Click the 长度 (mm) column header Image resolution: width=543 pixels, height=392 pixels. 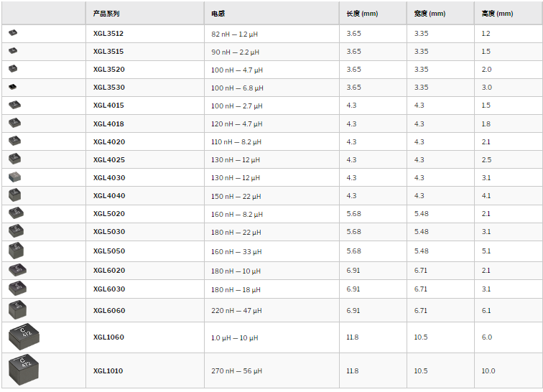tap(362, 14)
